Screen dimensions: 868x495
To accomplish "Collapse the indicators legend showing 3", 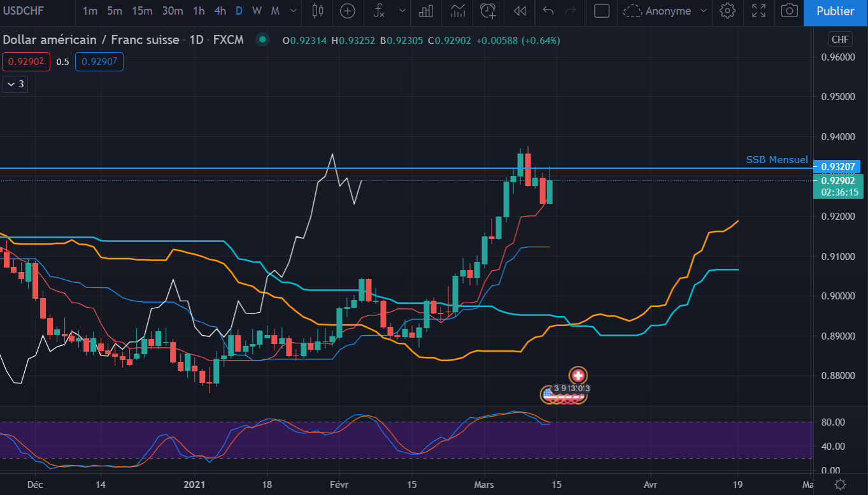I will pos(15,84).
